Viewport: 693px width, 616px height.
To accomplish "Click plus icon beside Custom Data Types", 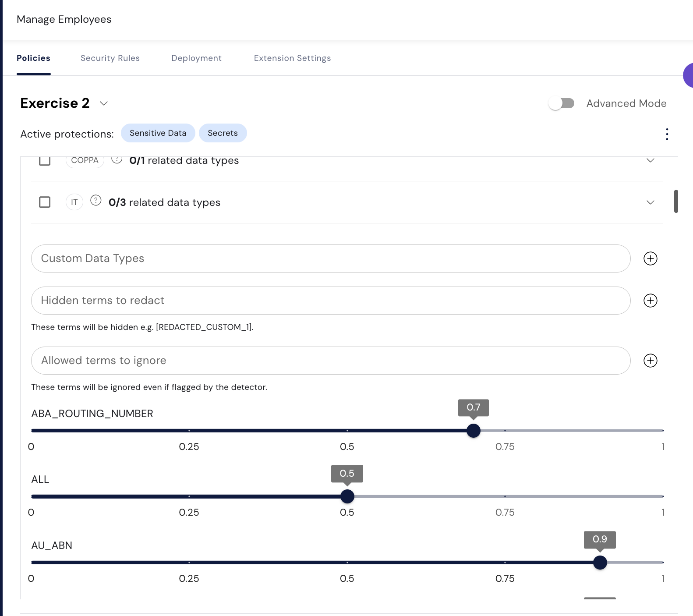I will 650,258.
